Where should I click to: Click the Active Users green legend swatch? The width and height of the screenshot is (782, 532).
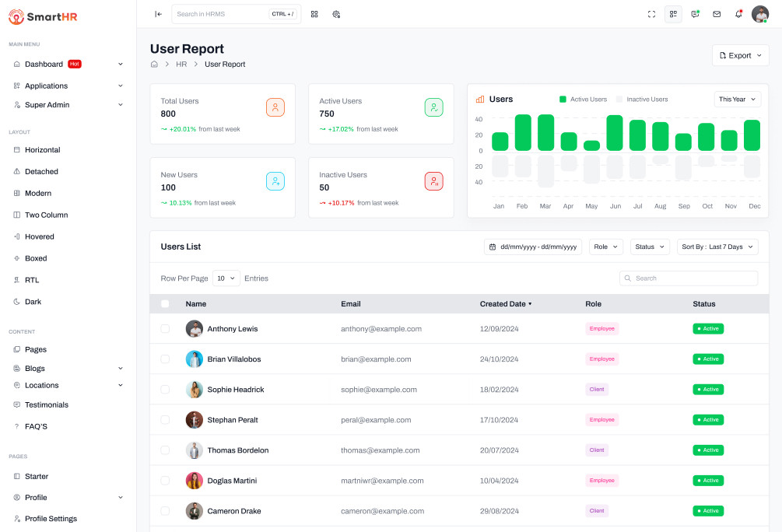coord(563,100)
